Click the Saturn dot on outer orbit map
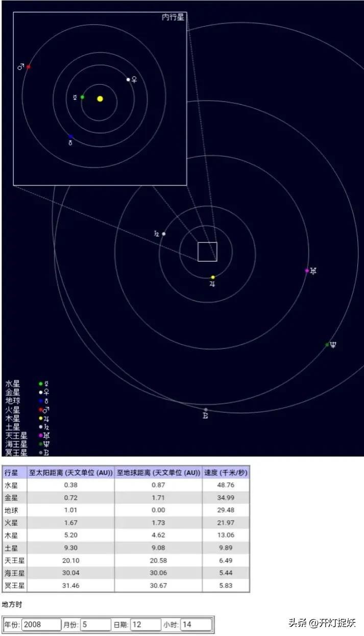The width and height of the screenshot is (364, 636). [x=163, y=234]
